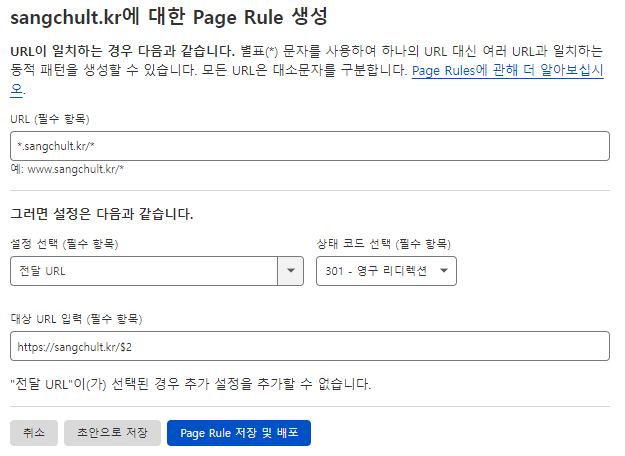Click the example text 예: www.sangchult.kr/*
Viewport: 625px width, 456px height.
(67, 169)
